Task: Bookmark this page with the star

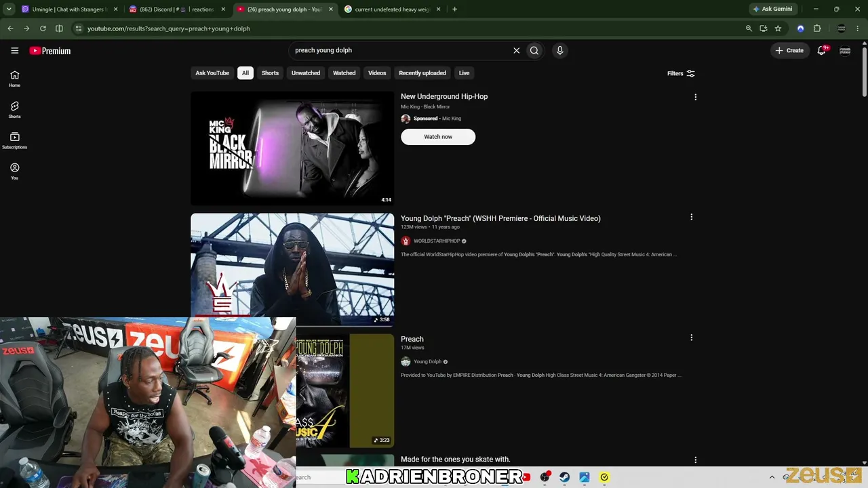Action: tap(778, 28)
